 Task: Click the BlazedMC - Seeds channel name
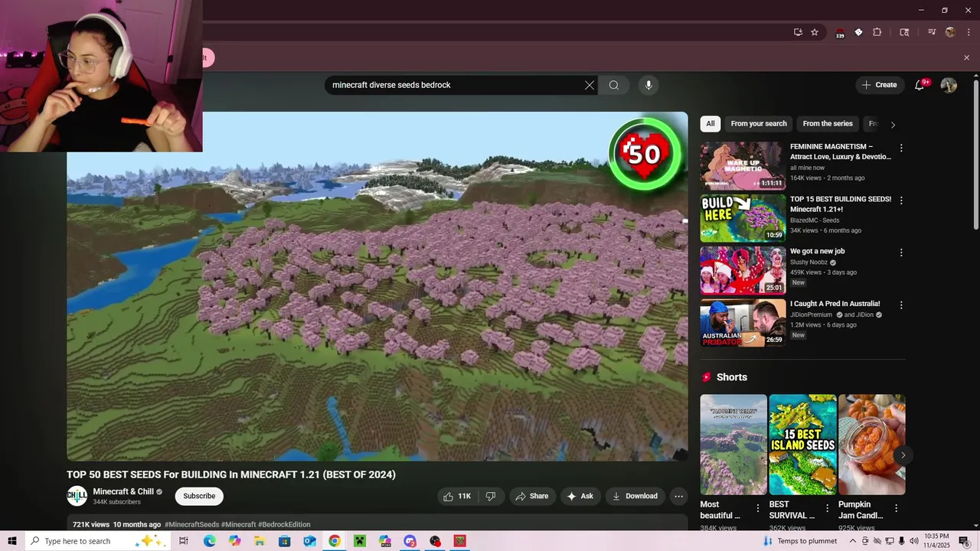815,220
